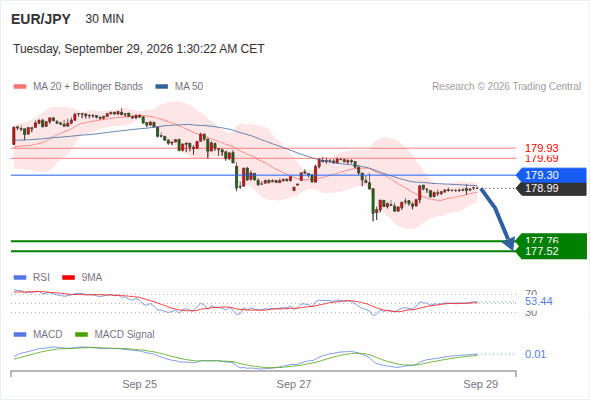Click the Sep 27 date axis label
Screen dimensions: 590x400
point(294,384)
